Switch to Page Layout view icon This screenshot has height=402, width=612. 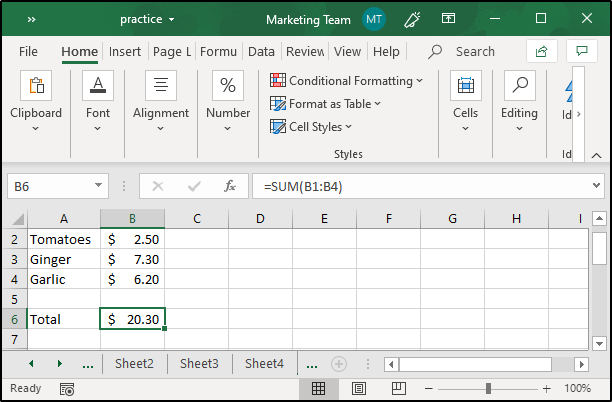pos(359,388)
